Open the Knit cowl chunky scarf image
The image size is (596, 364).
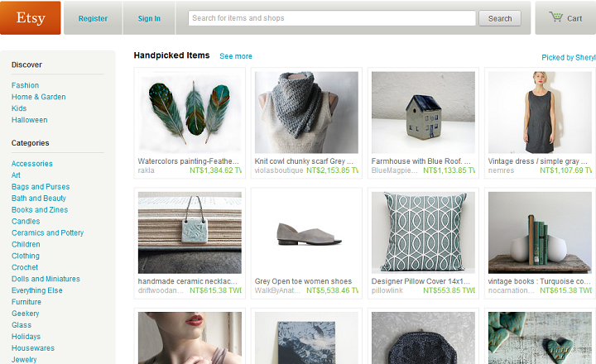pyautogui.click(x=306, y=113)
